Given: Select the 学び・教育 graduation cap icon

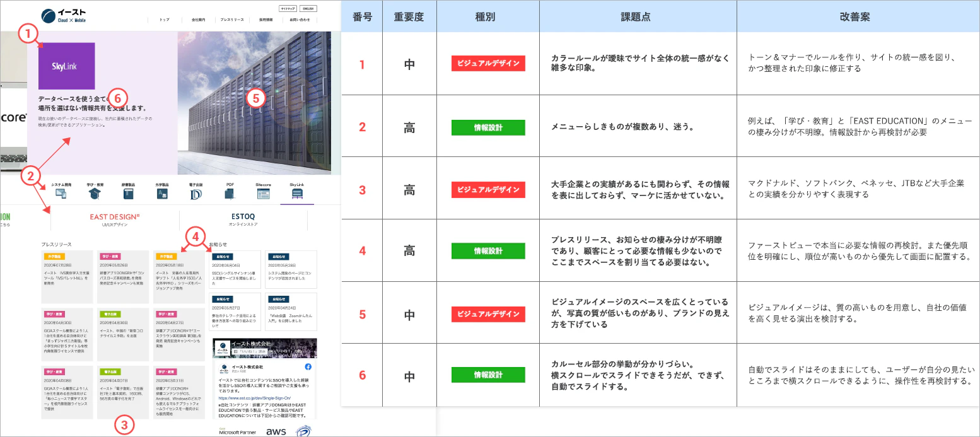Looking at the screenshot, I should click(95, 195).
